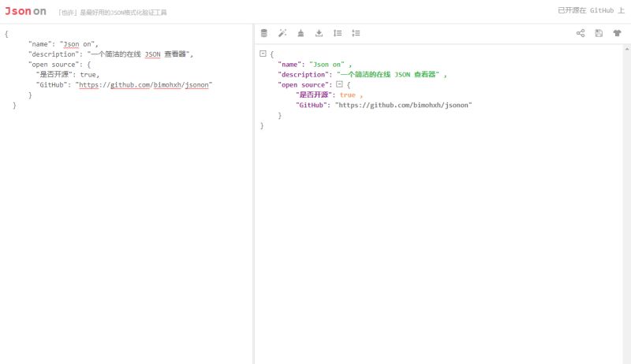Collapse the root JSON object node
The image size is (631, 364).
(x=263, y=54)
